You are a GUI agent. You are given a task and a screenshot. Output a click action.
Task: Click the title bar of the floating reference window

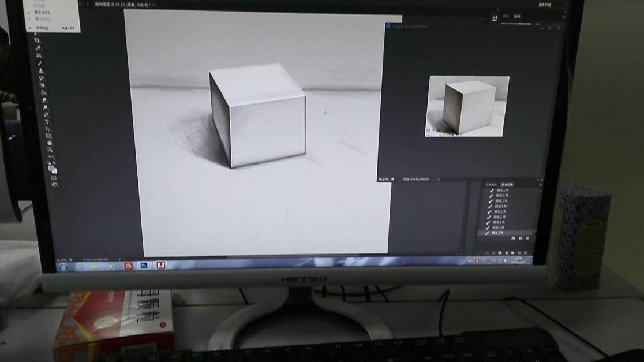click(x=472, y=26)
